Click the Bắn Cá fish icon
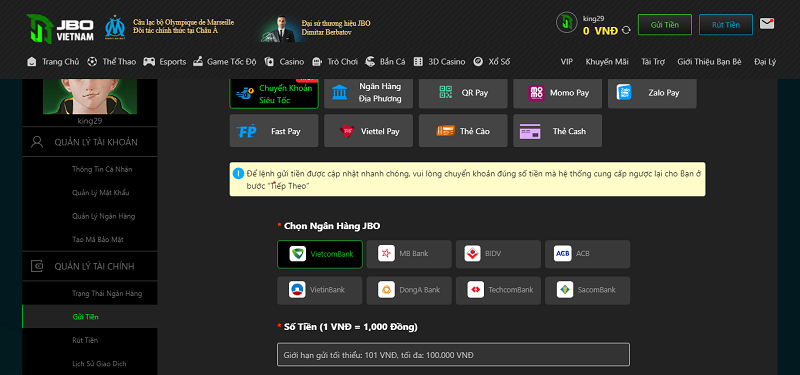Viewport: 800px width, 375px height. coord(370,62)
